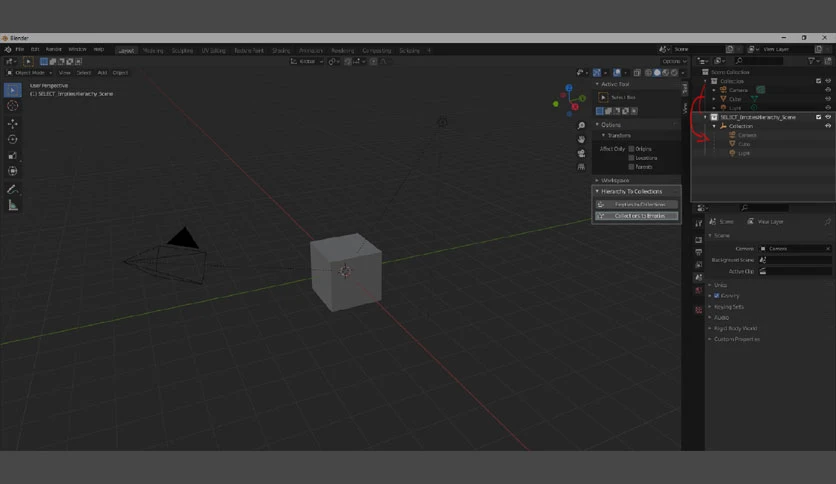Open World properties tab icon
The image size is (836, 484).
point(698,291)
